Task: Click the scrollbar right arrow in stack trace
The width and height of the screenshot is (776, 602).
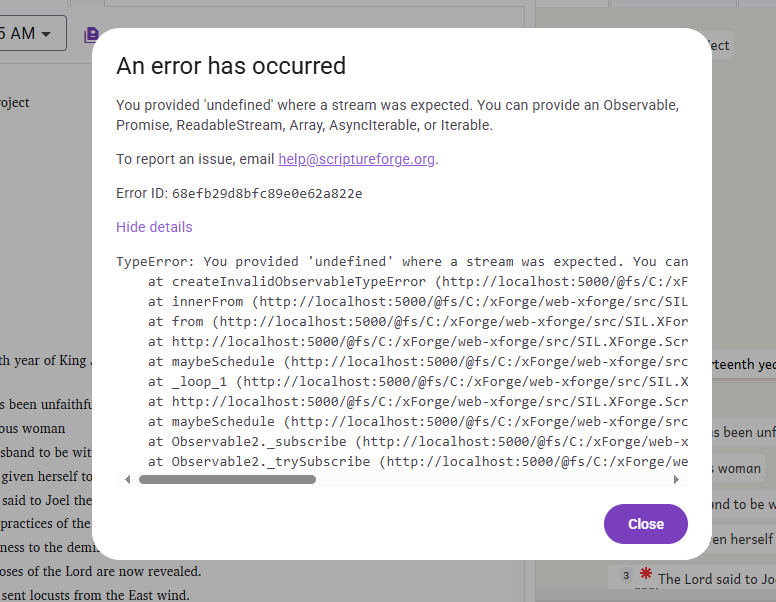Action: point(677,480)
